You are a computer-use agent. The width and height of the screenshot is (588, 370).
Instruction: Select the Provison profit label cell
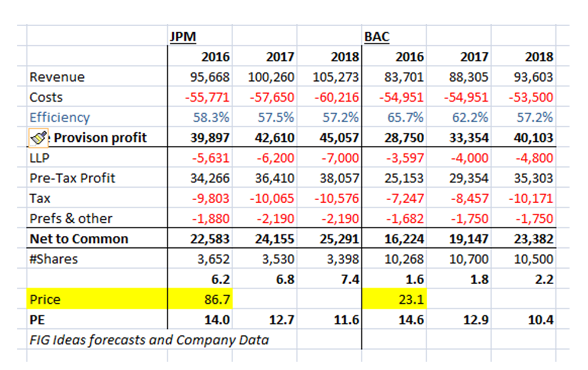point(100,138)
